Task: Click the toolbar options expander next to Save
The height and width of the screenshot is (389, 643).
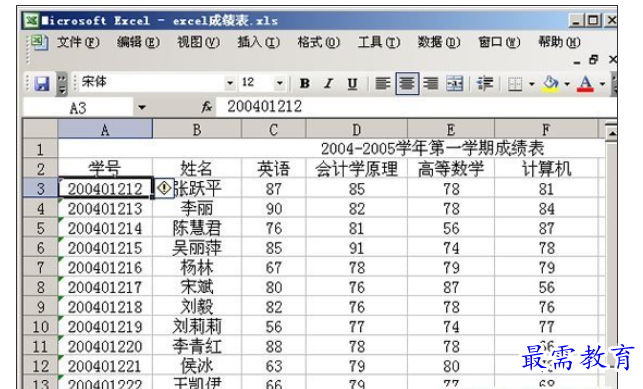Action: click(x=62, y=84)
